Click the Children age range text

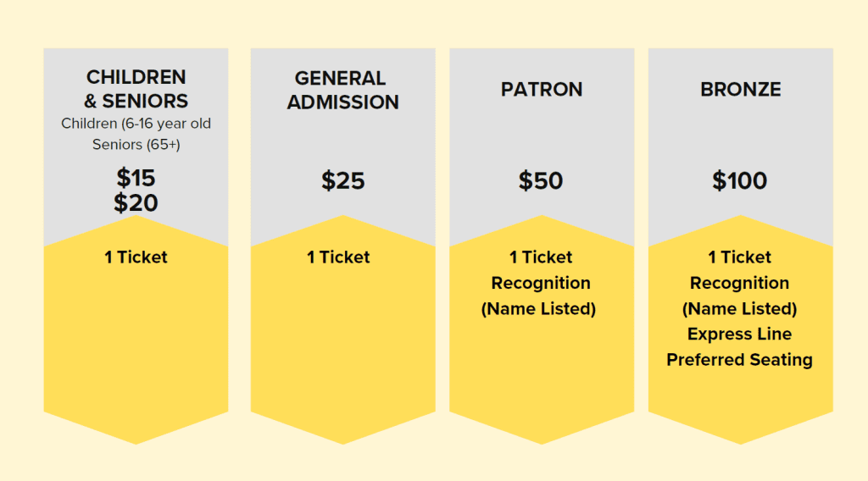[x=136, y=124]
